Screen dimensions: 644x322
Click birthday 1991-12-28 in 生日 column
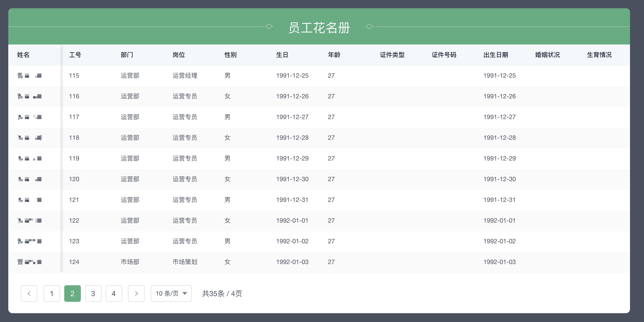(x=292, y=138)
